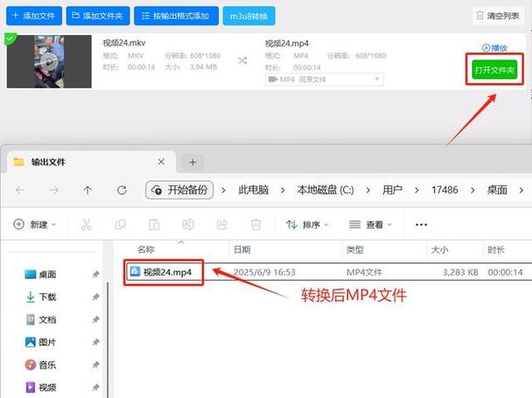The height and width of the screenshot is (398, 532).
Task: Open 音乐 in the sidebar
Action: (41, 365)
